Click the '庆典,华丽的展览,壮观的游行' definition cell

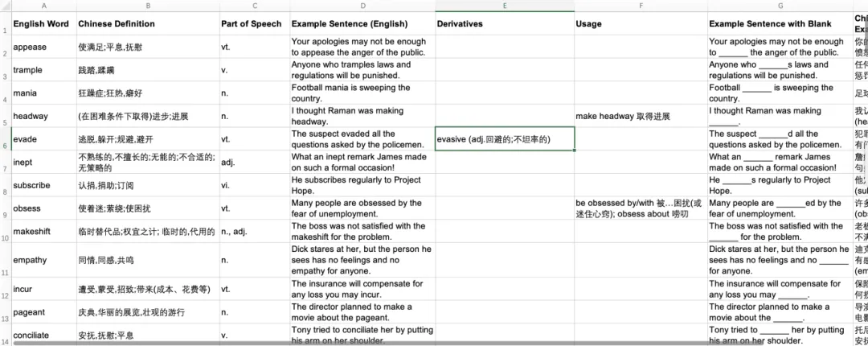[x=148, y=312]
